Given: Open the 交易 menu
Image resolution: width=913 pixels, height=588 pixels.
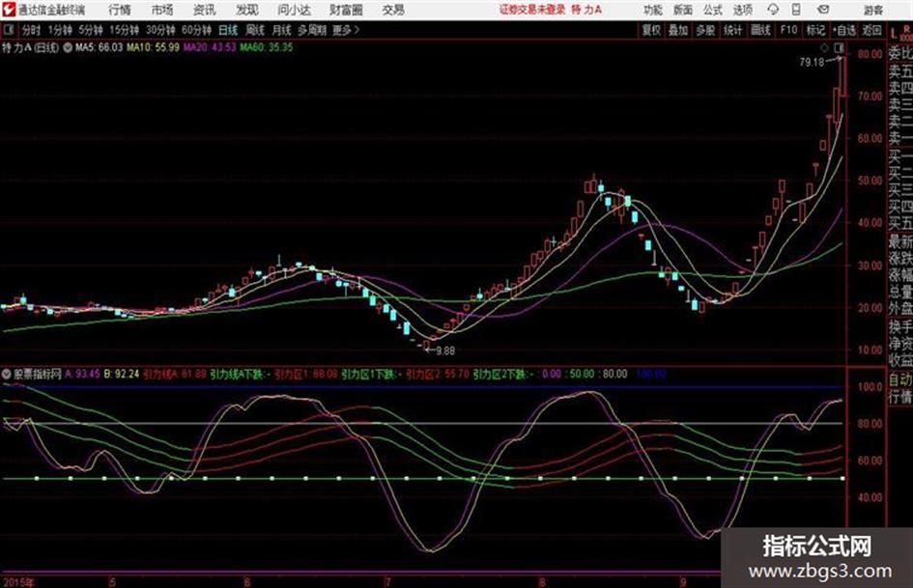Looking at the screenshot, I should click(x=393, y=10).
